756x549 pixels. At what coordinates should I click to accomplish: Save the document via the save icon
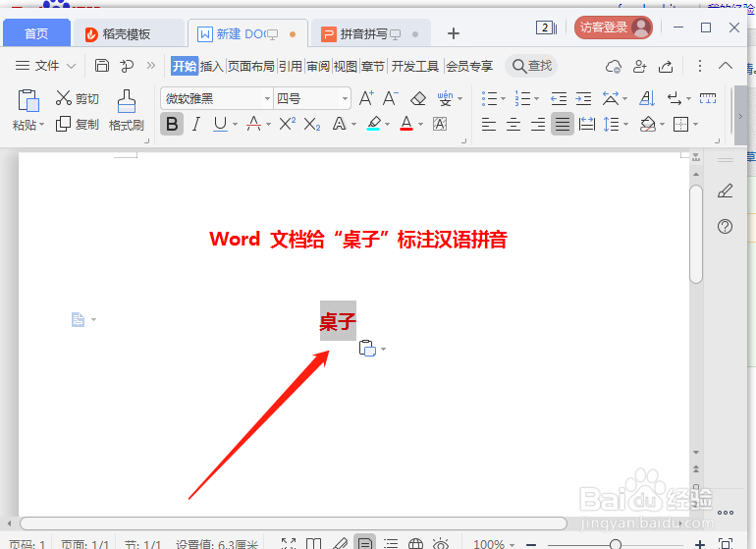click(x=102, y=65)
